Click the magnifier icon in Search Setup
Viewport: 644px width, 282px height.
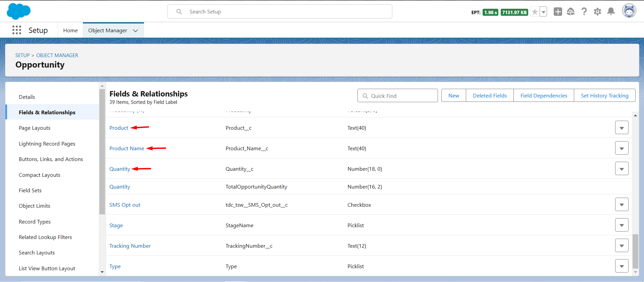tap(179, 12)
